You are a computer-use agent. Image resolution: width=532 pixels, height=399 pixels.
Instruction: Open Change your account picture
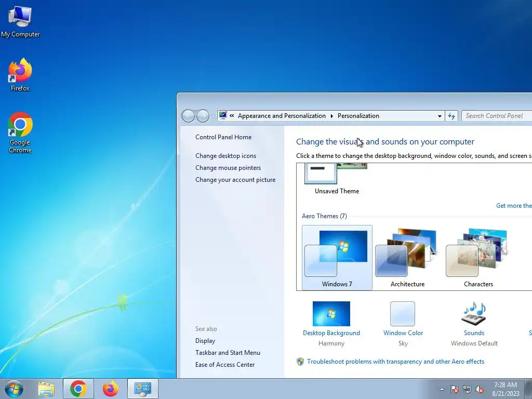point(235,179)
